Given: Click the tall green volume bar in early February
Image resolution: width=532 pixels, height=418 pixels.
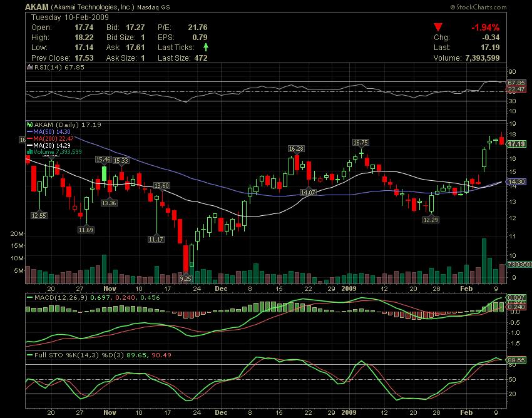Looking at the screenshot, I should (x=484, y=261).
